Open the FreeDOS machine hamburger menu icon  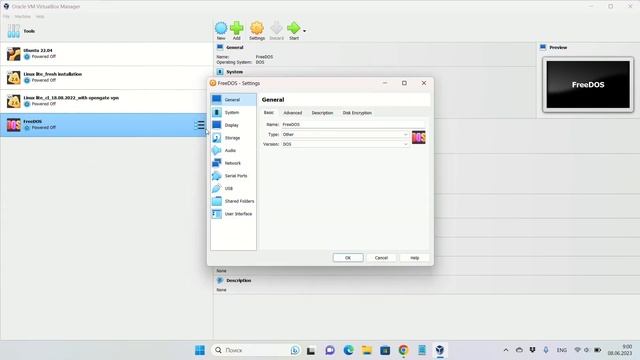coord(200,125)
